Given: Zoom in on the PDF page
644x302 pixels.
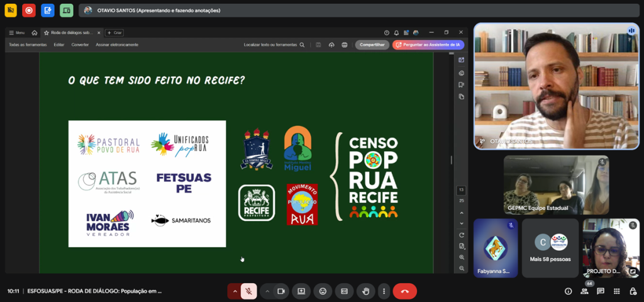Looking at the screenshot, I should (461, 257).
